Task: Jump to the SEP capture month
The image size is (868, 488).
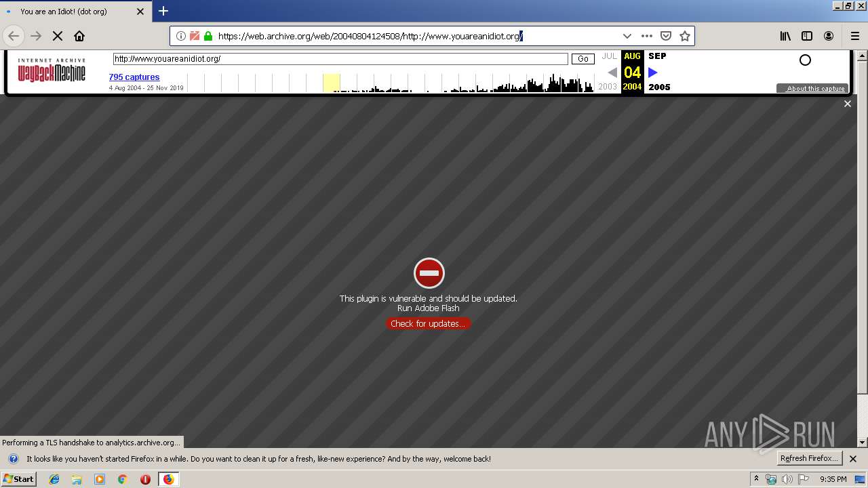Action: click(x=657, y=56)
